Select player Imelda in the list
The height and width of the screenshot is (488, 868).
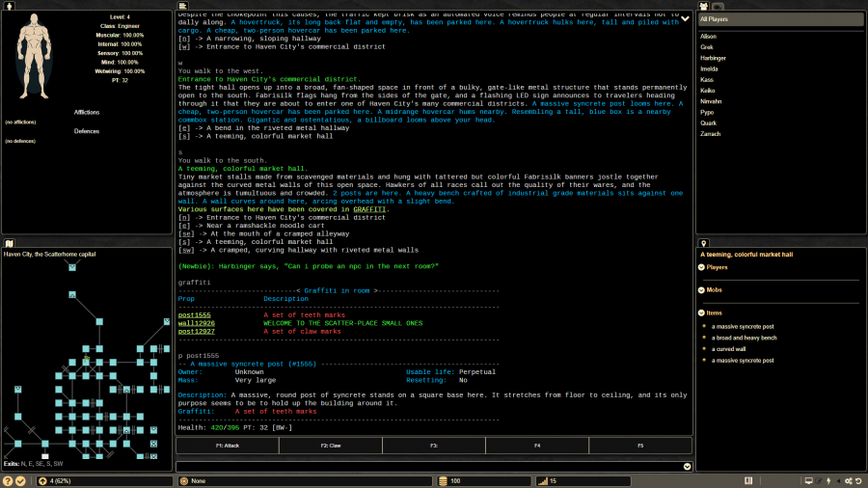tap(709, 69)
